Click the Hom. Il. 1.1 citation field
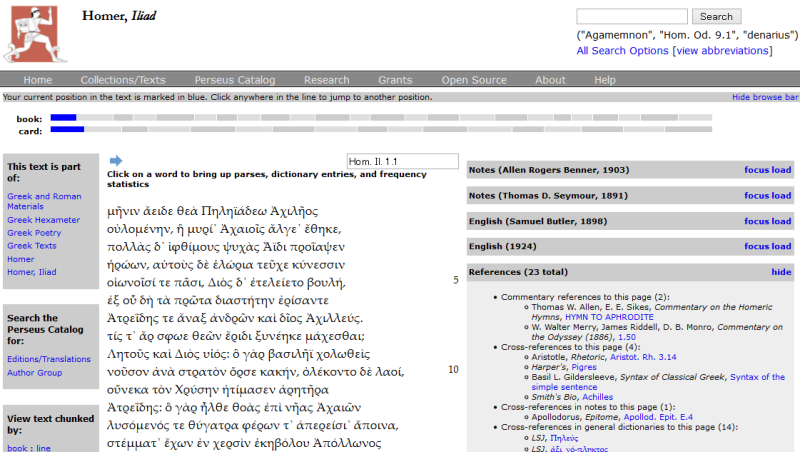 [403, 161]
